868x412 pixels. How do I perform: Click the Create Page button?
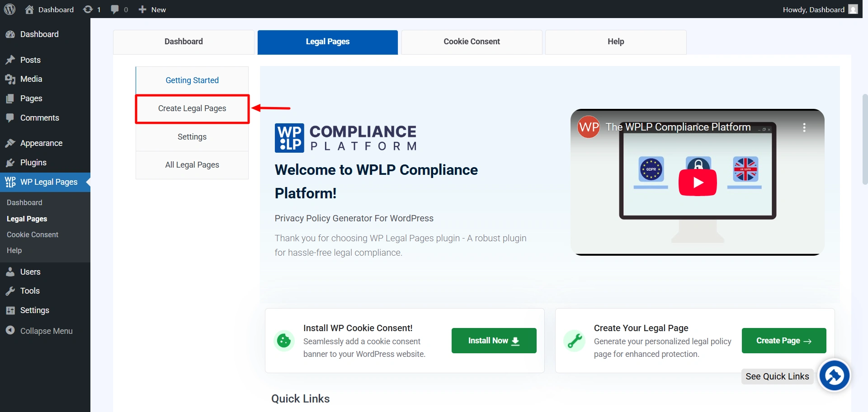[x=783, y=341]
